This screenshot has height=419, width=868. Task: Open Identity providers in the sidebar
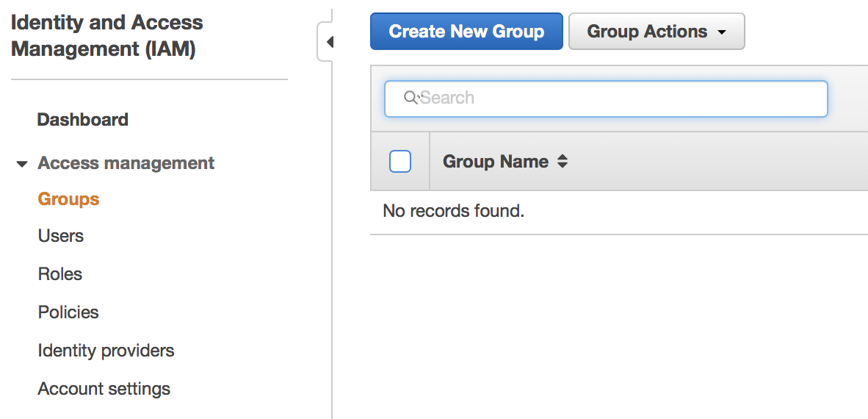[106, 351]
